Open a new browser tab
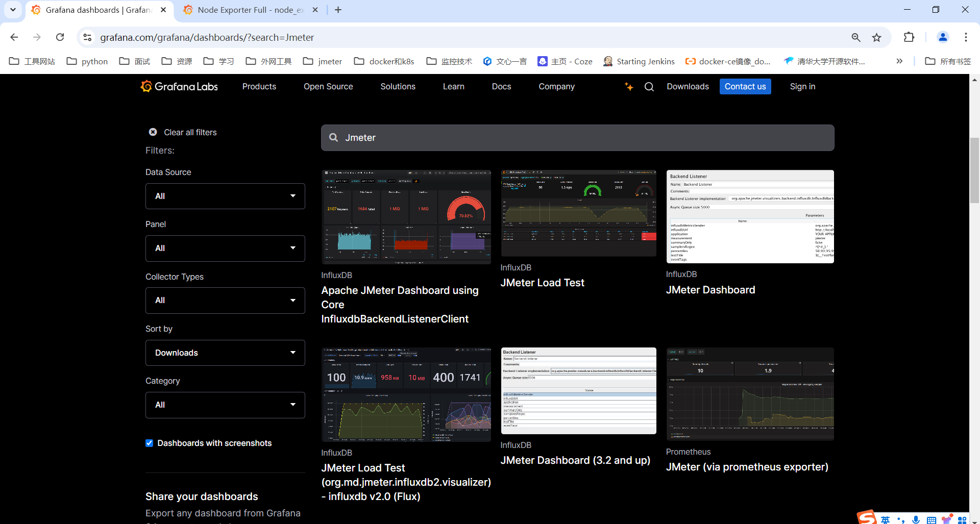 pyautogui.click(x=338, y=10)
